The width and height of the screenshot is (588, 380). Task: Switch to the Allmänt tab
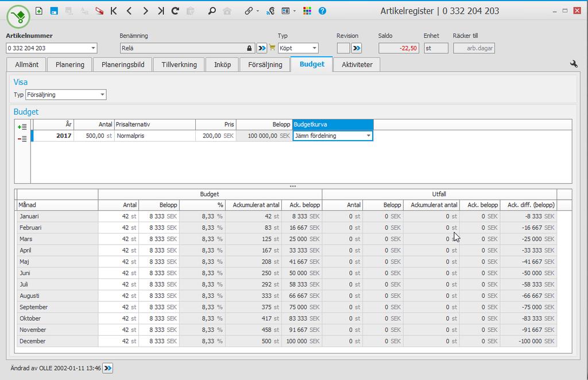pos(26,64)
